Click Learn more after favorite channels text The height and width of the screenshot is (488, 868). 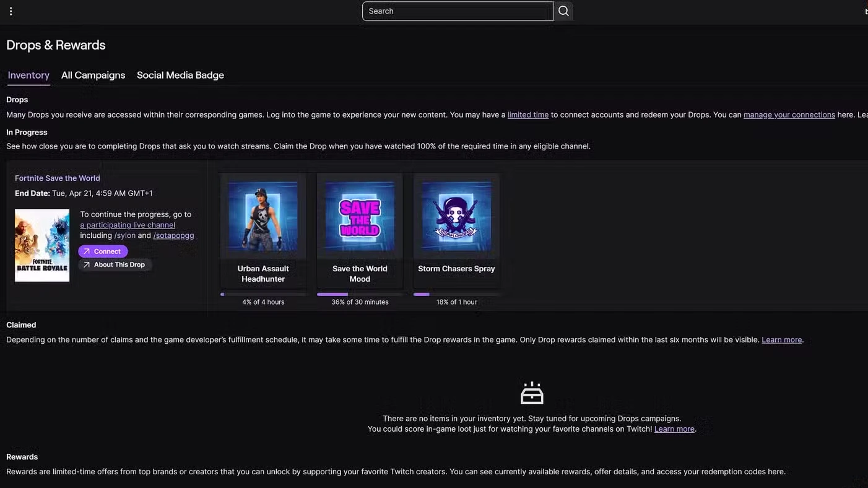pos(674,429)
